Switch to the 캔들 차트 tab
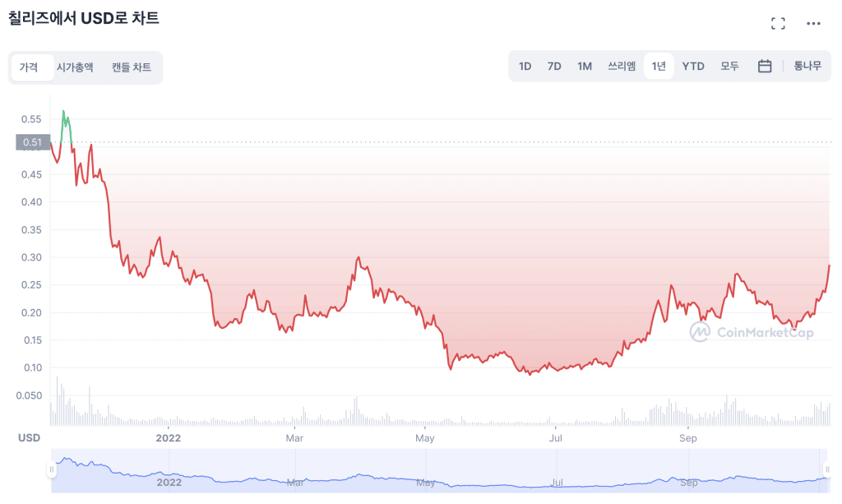 132,67
